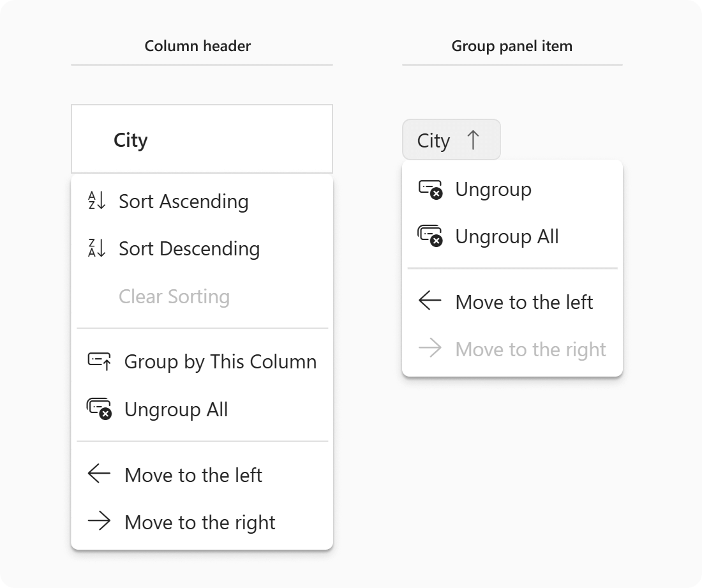Image resolution: width=702 pixels, height=588 pixels.
Task: Select Ungroup from the group panel menu
Action: click(x=493, y=189)
